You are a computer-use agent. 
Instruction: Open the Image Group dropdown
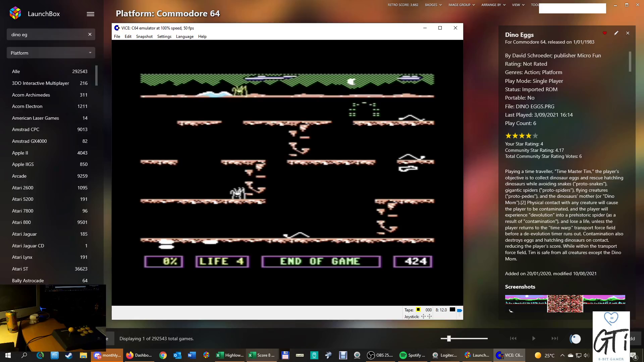[461, 5]
